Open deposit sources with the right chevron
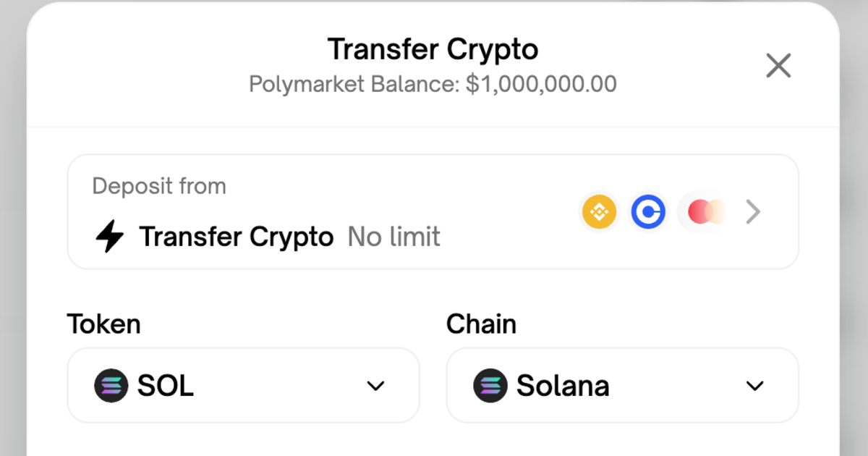The image size is (868, 456). pyautogui.click(x=753, y=212)
